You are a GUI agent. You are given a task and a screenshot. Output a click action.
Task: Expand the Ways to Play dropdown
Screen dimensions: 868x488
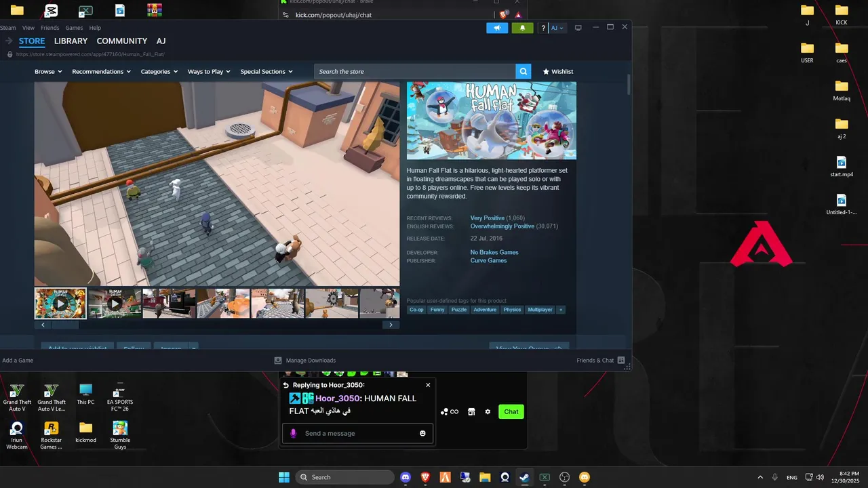point(209,71)
